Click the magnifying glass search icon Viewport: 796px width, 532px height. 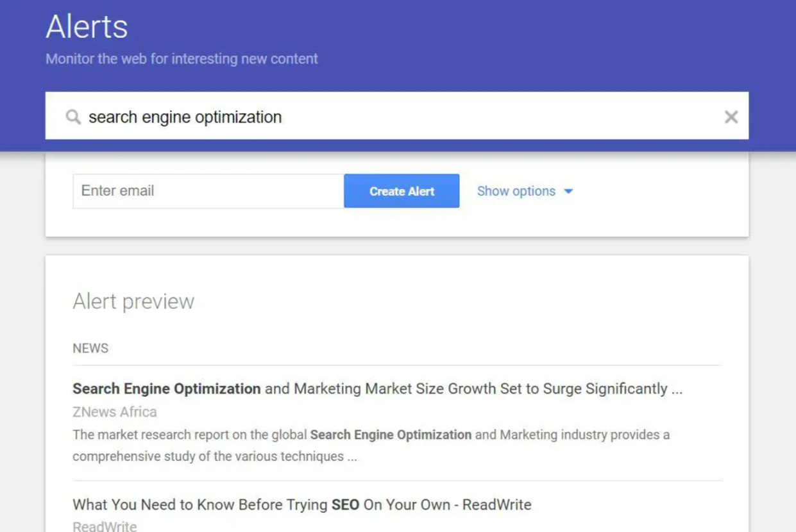coord(72,117)
